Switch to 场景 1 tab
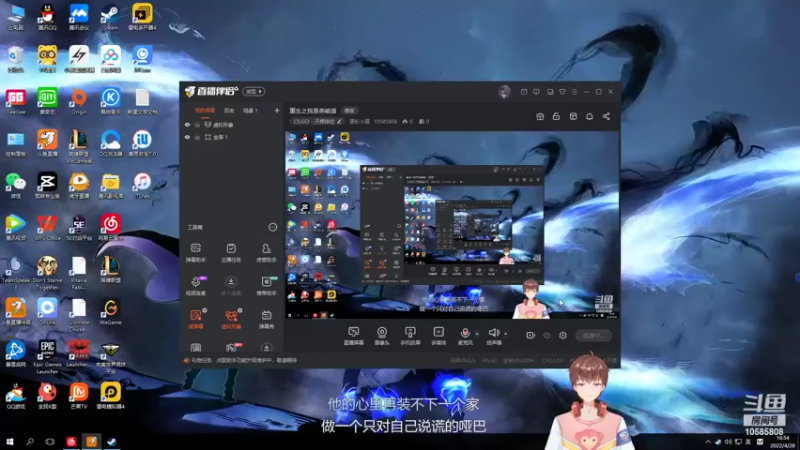This screenshot has width=800, height=450. (250, 110)
